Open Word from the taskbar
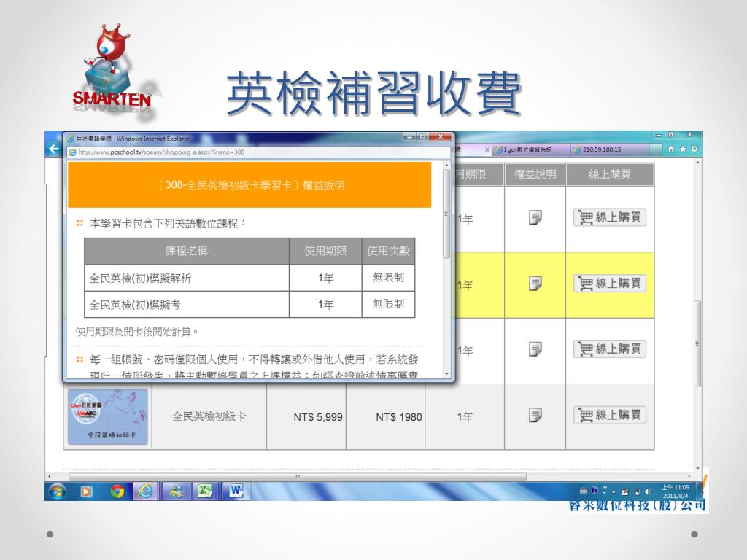This screenshot has height=560, width=747. (x=236, y=491)
